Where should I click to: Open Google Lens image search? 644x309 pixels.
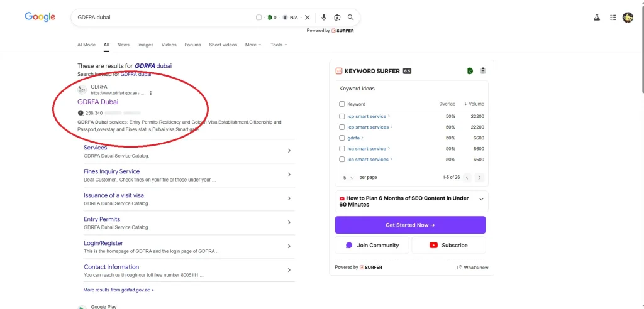pyautogui.click(x=337, y=18)
